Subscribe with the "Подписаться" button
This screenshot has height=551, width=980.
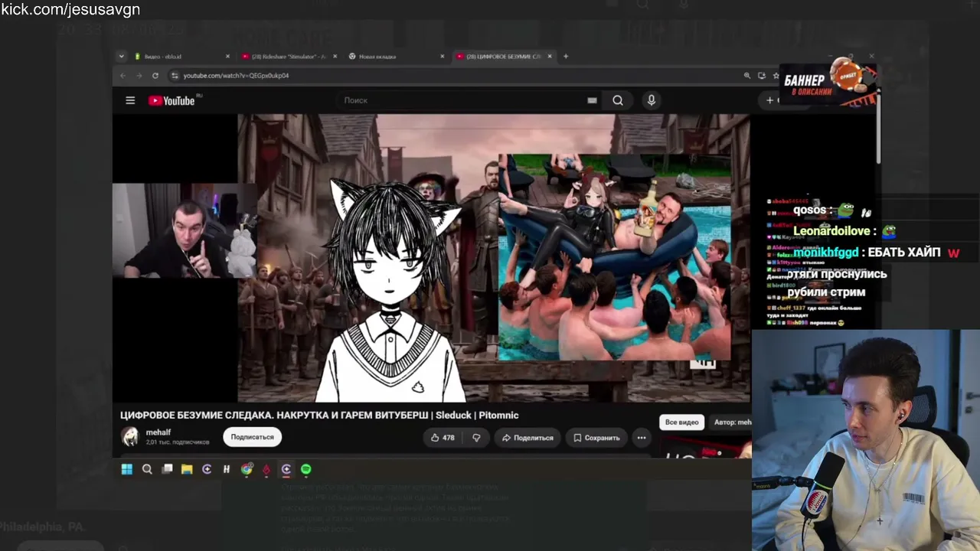[x=252, y=437]
